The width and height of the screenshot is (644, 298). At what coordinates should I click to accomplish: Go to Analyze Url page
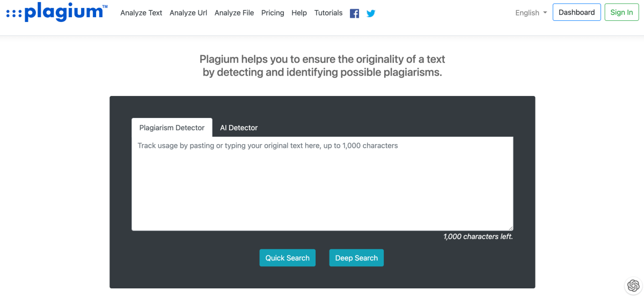tap(188, 13)
